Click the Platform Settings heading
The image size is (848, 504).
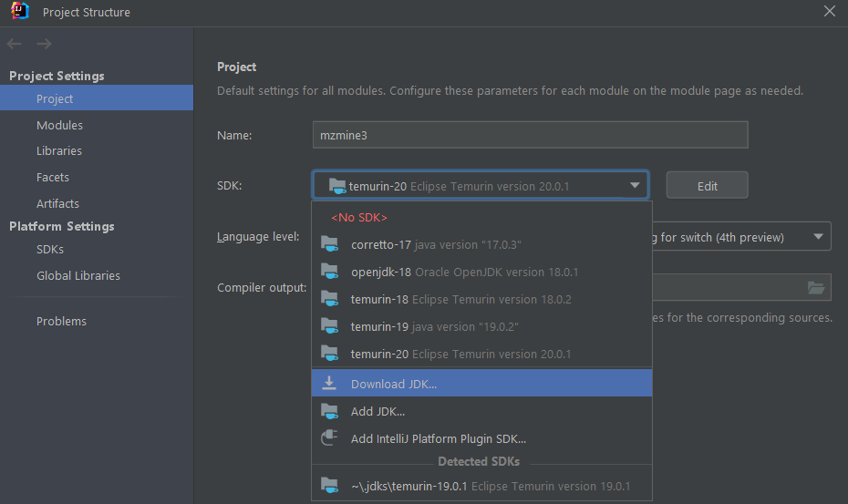coord(62,226)
